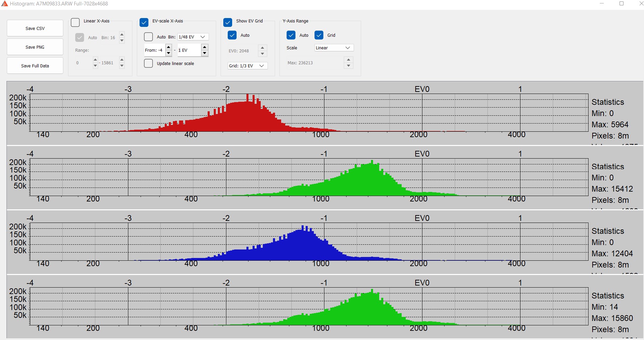Open the 1/48 EV bin dropdown
Screen dimensions: 644x340
click(x=193, y=37)
